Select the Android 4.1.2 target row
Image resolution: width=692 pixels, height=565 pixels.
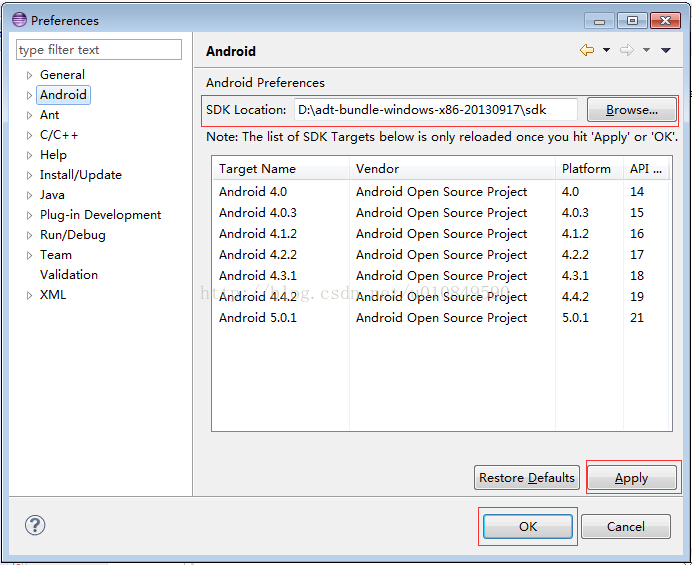(441, 234)
